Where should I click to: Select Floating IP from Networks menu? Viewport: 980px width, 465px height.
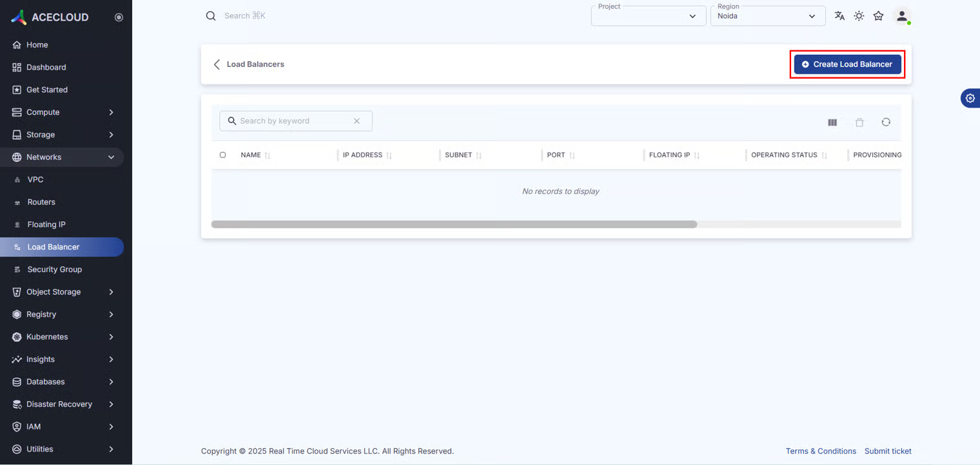click(x=46, y=224)
